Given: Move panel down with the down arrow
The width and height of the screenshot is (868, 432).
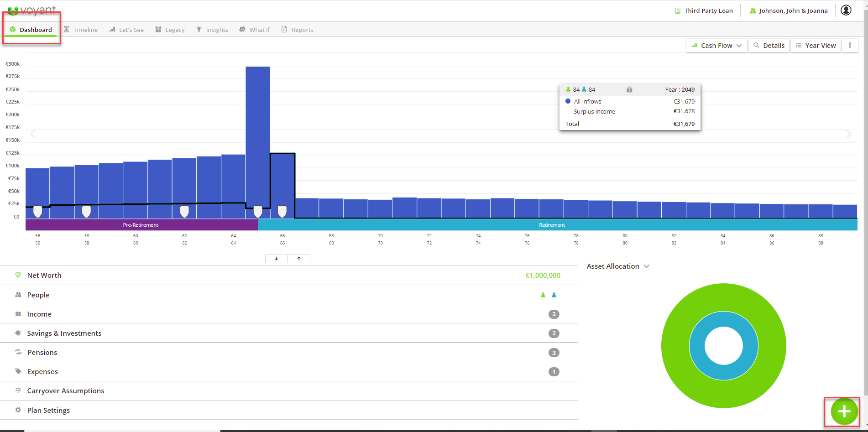Looking at the screenshot, I should 277,259.
